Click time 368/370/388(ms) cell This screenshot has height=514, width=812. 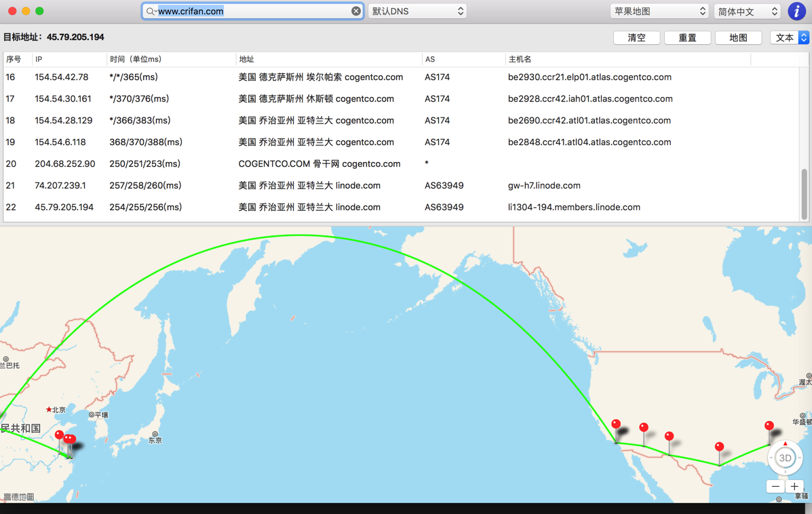coord(146,142)
